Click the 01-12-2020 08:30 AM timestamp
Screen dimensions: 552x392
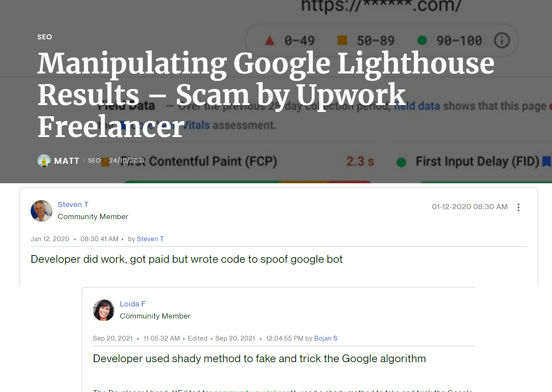(x=470, y=207)
